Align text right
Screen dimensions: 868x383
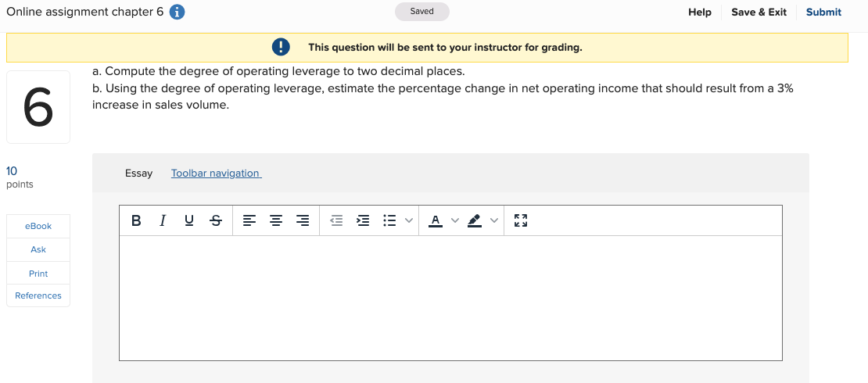303,220
